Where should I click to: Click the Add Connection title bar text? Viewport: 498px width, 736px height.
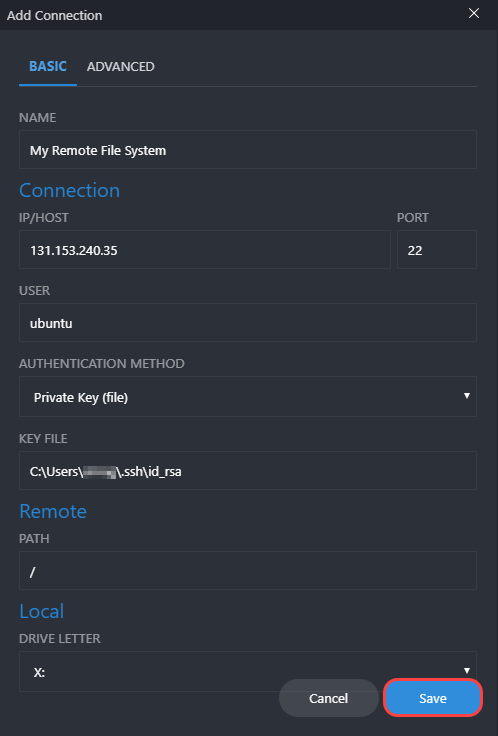(54, 15)
